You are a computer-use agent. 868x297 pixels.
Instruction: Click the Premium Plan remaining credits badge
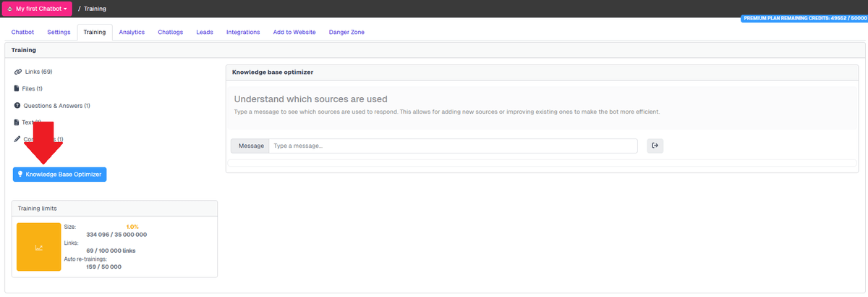(x=804, y=18)
